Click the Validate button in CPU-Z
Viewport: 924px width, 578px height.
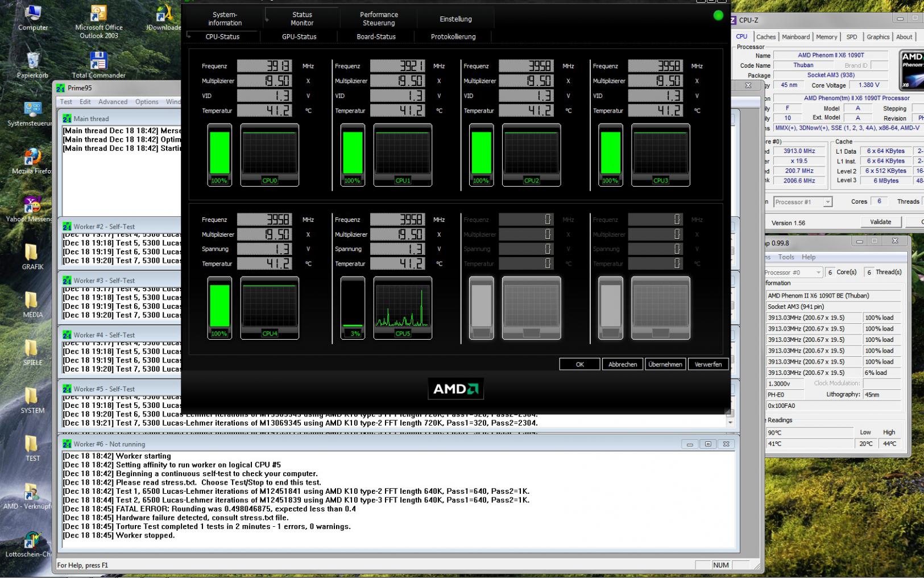coord(880,222)
